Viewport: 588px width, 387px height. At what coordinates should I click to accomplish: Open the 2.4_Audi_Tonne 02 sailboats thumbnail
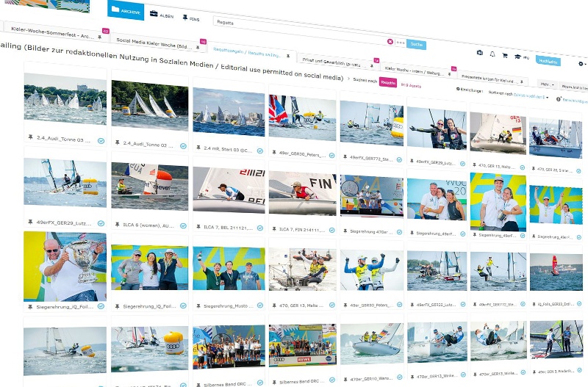(x=150, y=106)
